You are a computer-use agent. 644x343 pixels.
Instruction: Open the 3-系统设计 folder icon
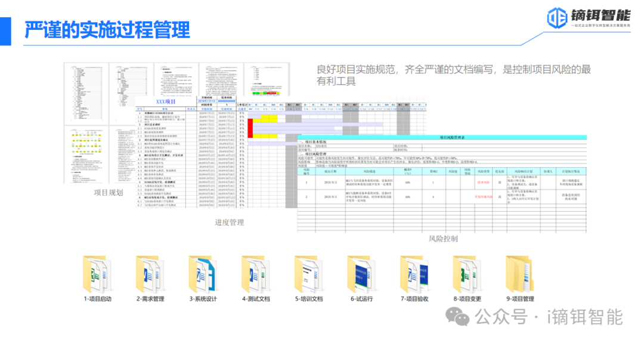coord(203,274)
